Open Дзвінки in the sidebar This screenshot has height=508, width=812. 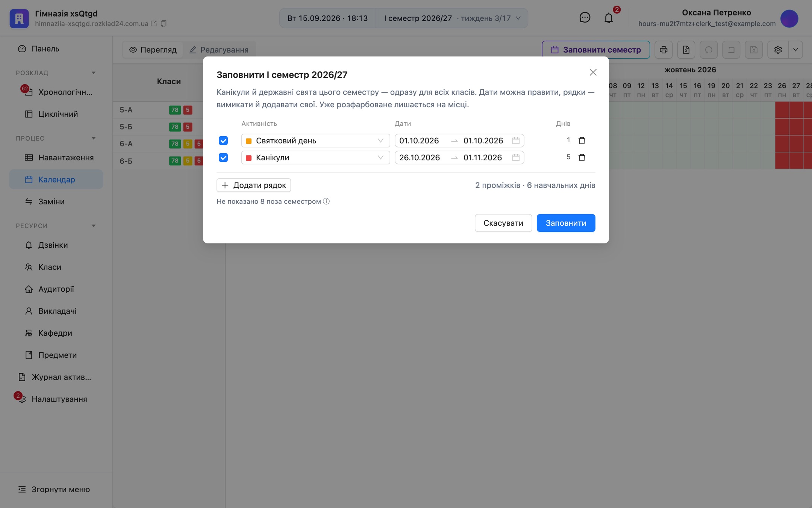click(x=56, y=245)
